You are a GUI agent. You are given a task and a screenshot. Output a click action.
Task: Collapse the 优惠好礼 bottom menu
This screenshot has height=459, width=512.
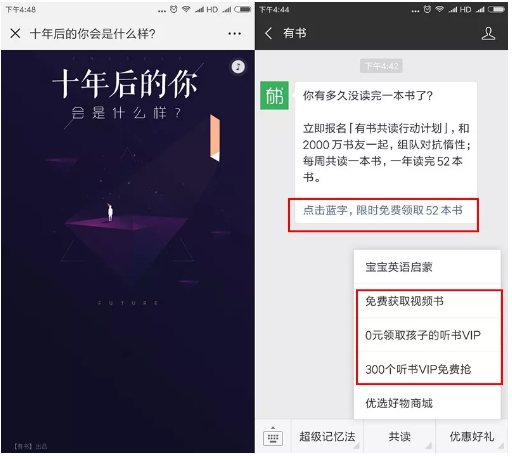(x=472, y=436)
